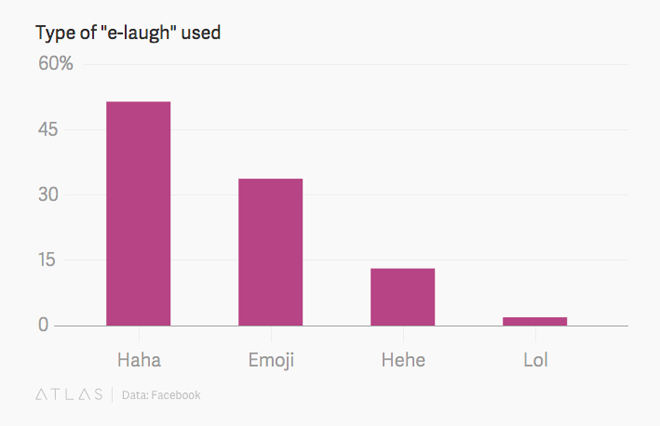Select the Emoji bar

pyautogui.click(x=271, y=252)
